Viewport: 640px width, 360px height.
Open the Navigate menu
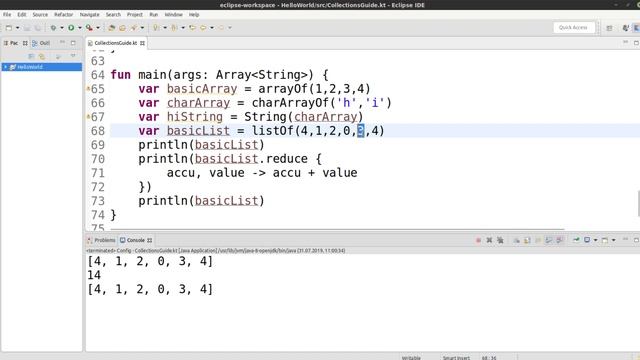pos(89,15)
